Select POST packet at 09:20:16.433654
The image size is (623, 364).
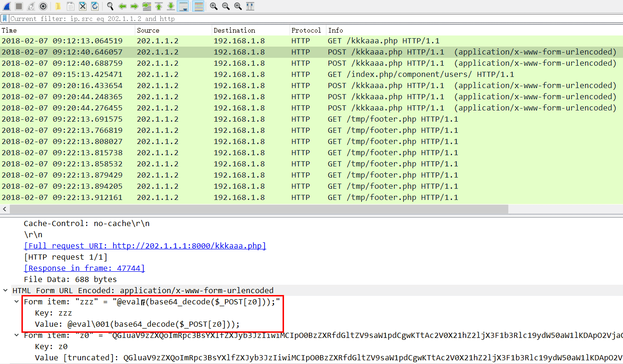tap(311, 86)
